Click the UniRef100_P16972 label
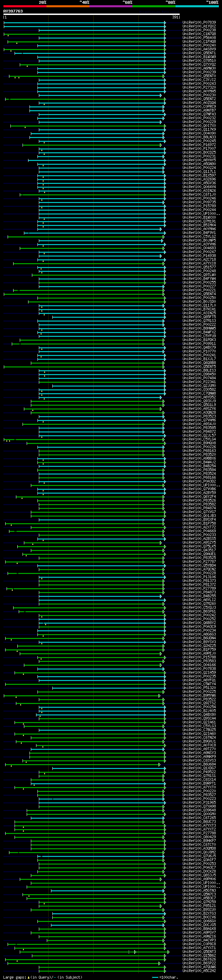 coord(199,145)
